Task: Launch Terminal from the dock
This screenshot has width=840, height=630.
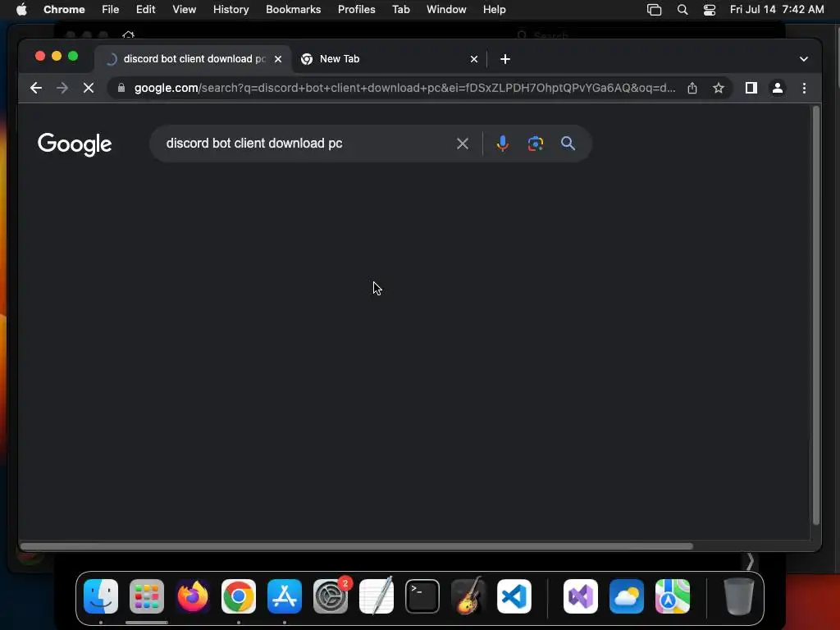Action: (x=422, y=596)
